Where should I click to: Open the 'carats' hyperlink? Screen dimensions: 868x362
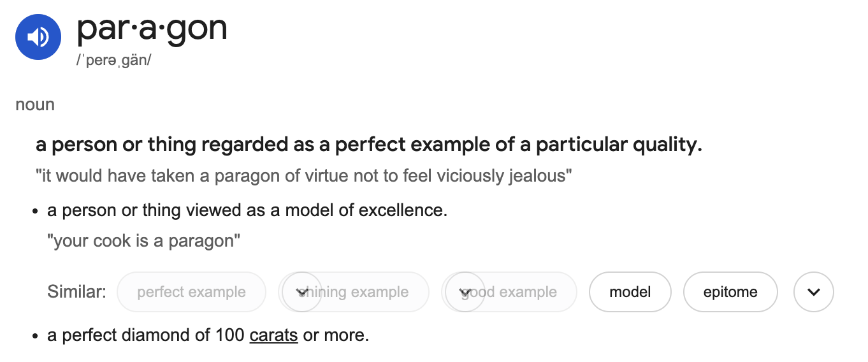[273, 335]
